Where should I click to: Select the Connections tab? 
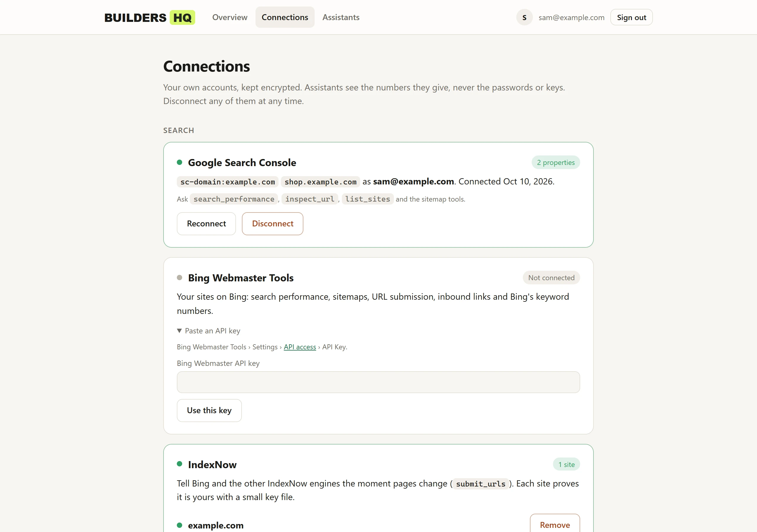coord(285,17)
